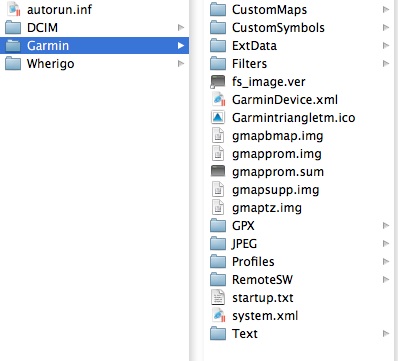Expand the Profiles folder arrow
398x361 pixels.
pos(386,261)
